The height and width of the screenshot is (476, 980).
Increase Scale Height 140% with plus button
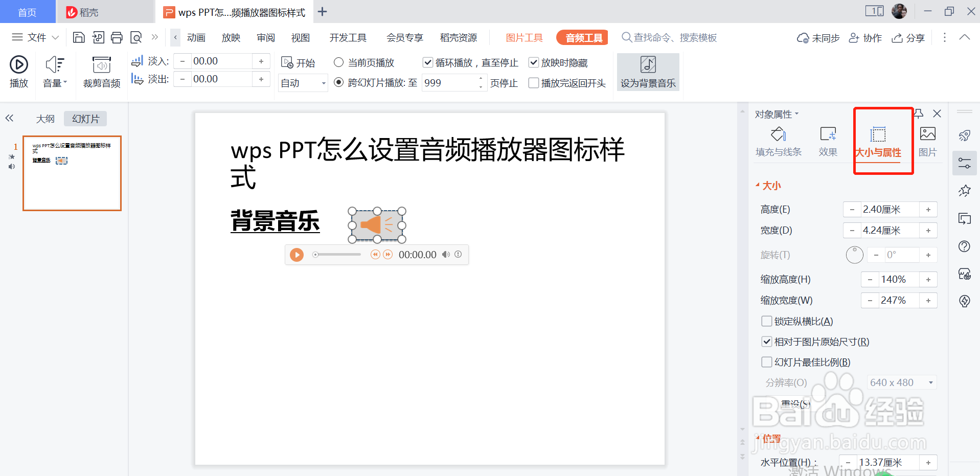[x=928, y=280]
